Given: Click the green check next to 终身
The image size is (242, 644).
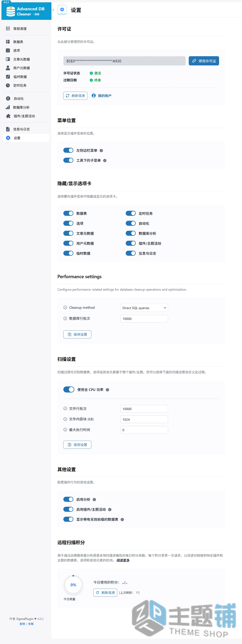Looking at the screenshot, I should [91, 80].
